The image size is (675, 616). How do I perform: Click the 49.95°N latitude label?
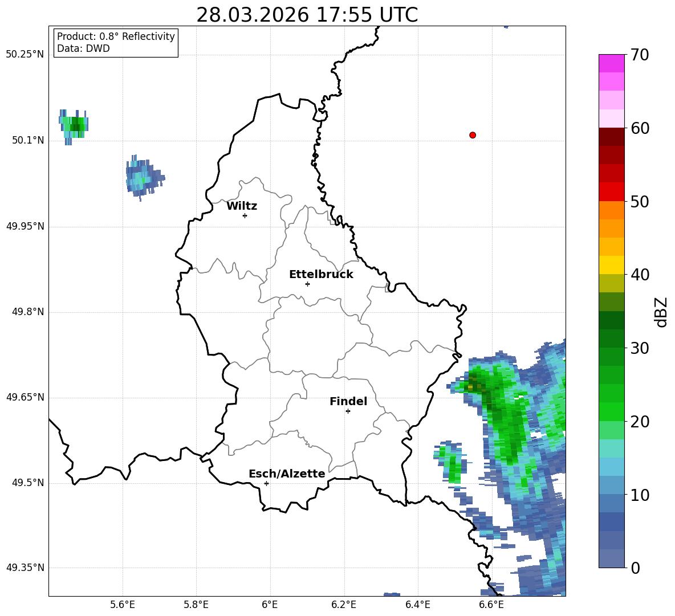pos(25,226)
